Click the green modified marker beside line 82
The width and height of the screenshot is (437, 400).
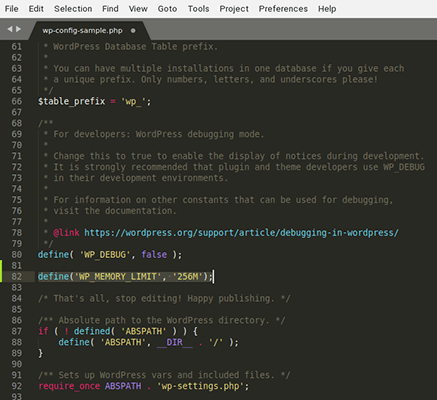coord(1,271)
